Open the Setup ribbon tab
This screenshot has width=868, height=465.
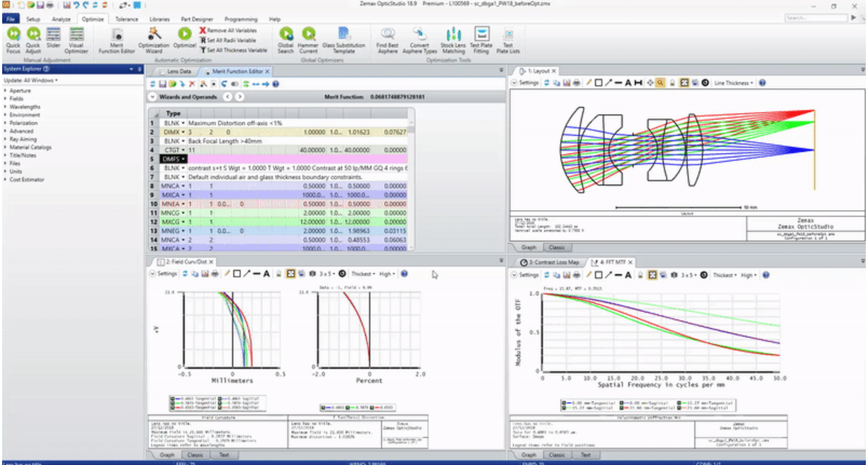(33, 19)
